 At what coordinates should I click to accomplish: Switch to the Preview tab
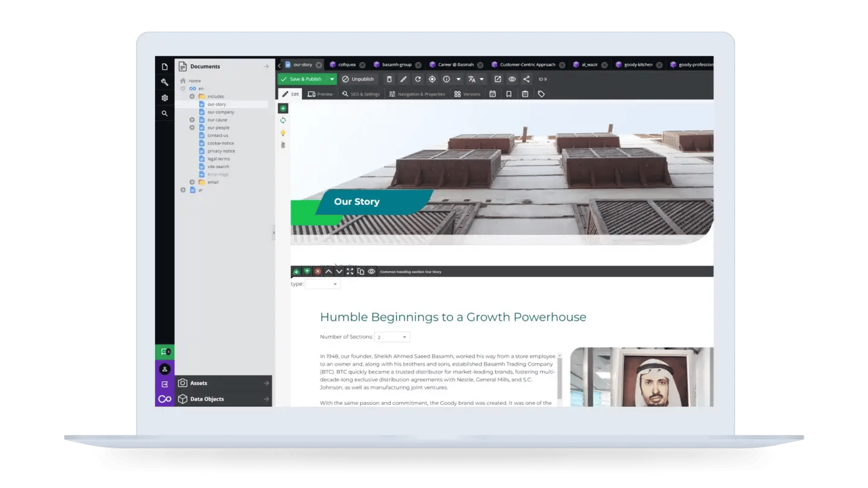[320, 94]
